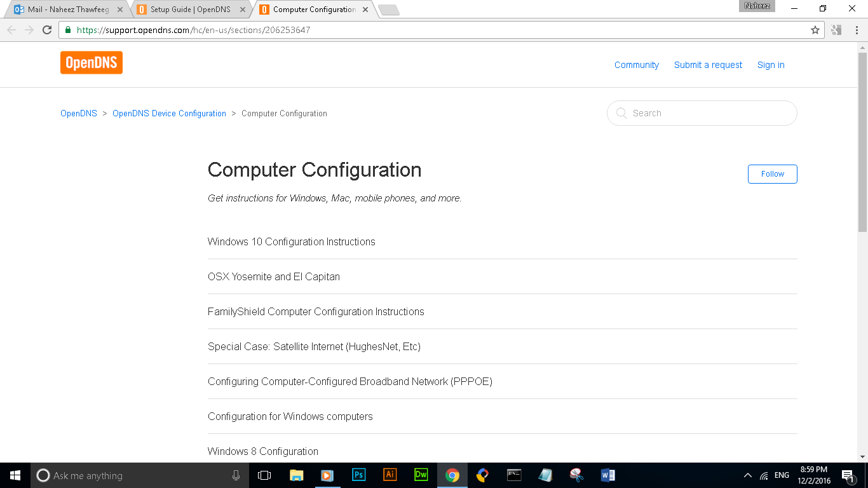Click the Search field
The width and height of the screenshot is (868, 488).
tap(702, 113)
